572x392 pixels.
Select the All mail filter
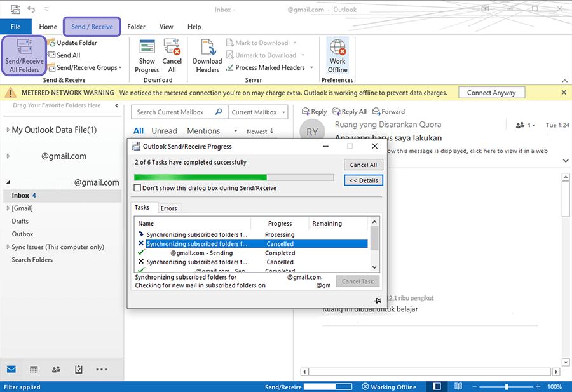[x=139, y=131]
